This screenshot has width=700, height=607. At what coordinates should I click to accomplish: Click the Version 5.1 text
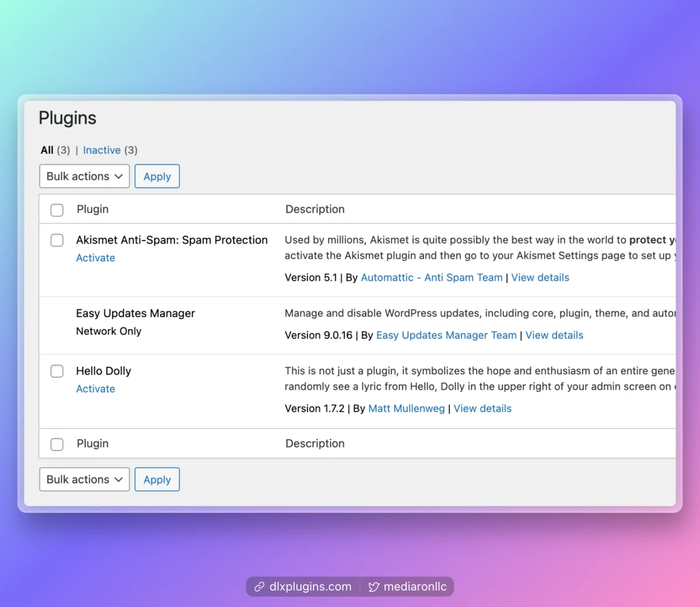tap(311, 278)
